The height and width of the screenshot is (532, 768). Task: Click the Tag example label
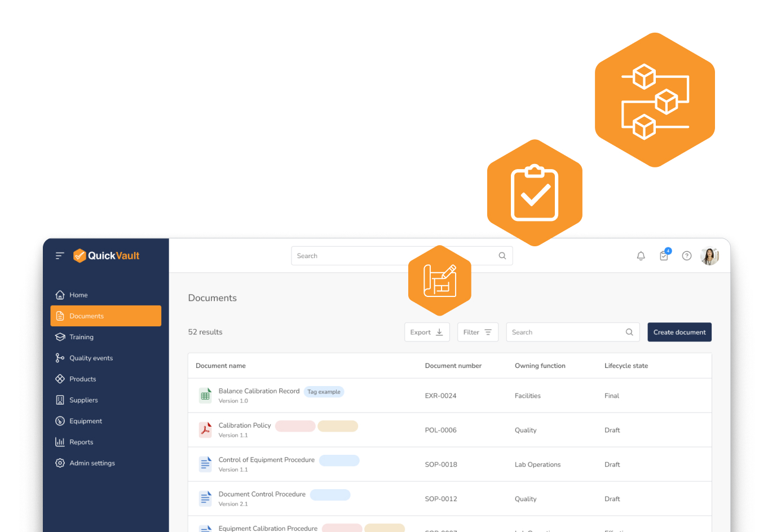pos(324,392)
